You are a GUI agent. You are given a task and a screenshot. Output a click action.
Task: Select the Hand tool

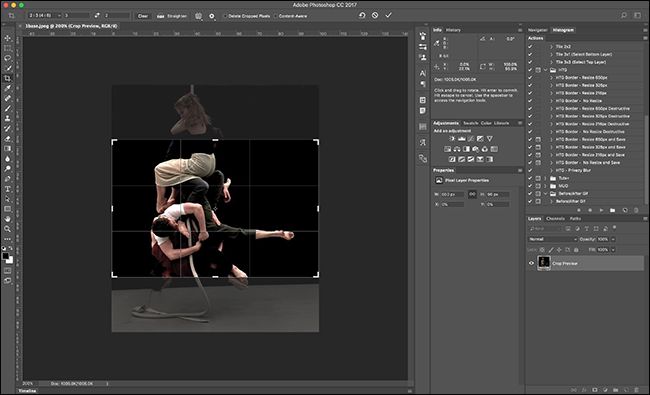click(7, 219)
